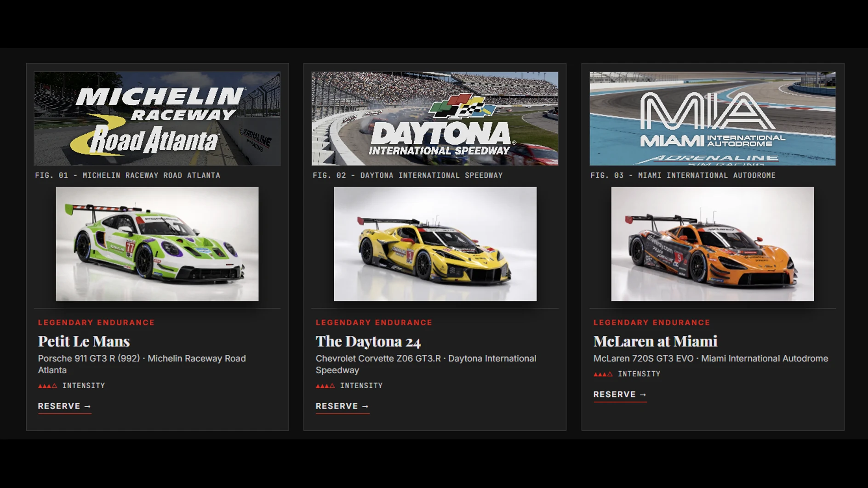Click INTENSITY label on McLaren at Miami card

click(639, 375)
